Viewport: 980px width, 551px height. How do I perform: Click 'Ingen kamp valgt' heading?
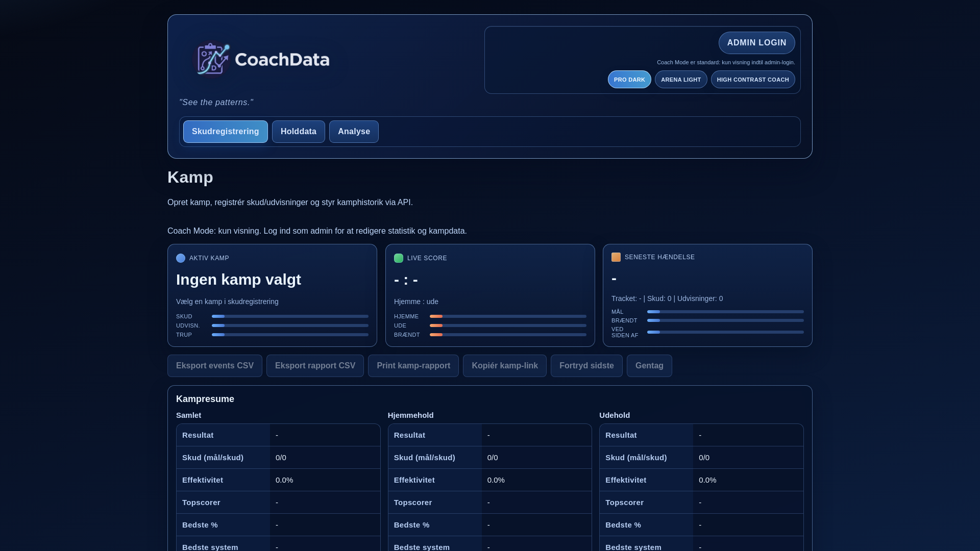[x=238, y=280]
